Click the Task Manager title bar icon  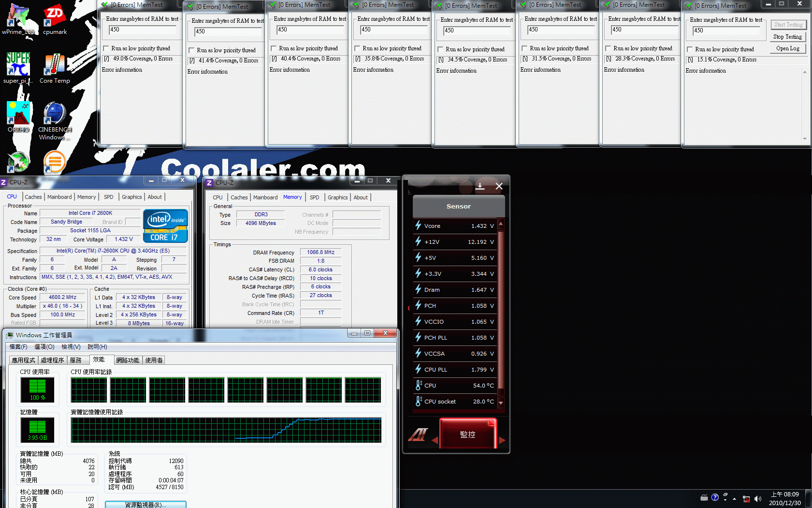(10, 335)
